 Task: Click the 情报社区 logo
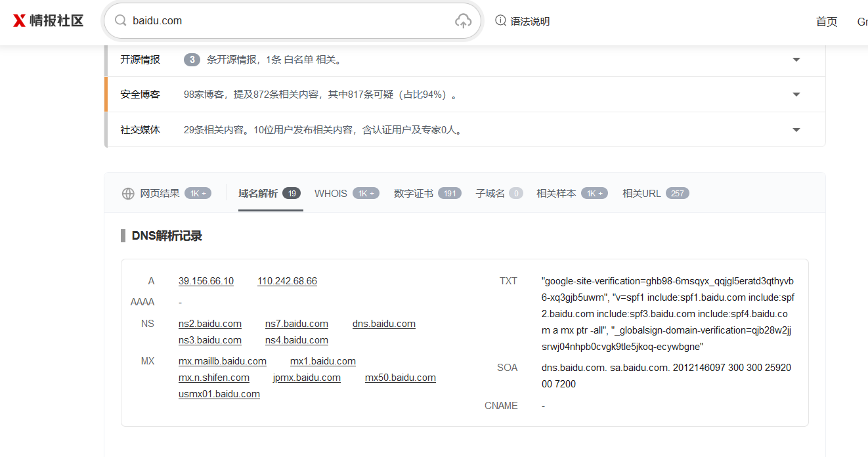pos(48,20)
